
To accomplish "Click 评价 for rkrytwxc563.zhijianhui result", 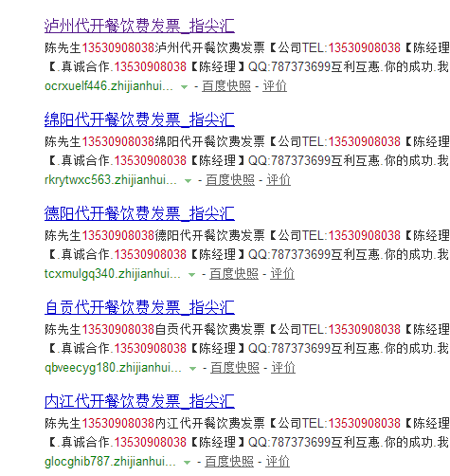I will 279,180.
